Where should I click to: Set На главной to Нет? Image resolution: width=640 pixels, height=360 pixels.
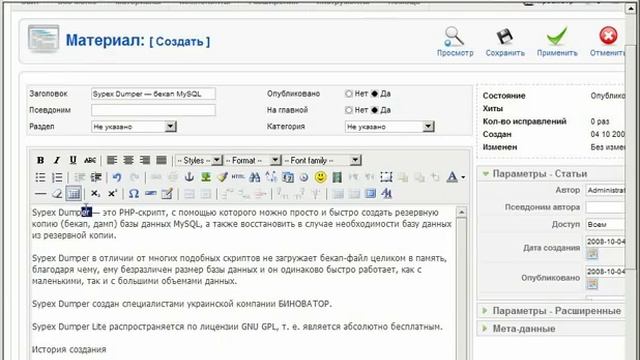(x=349, y=110)
